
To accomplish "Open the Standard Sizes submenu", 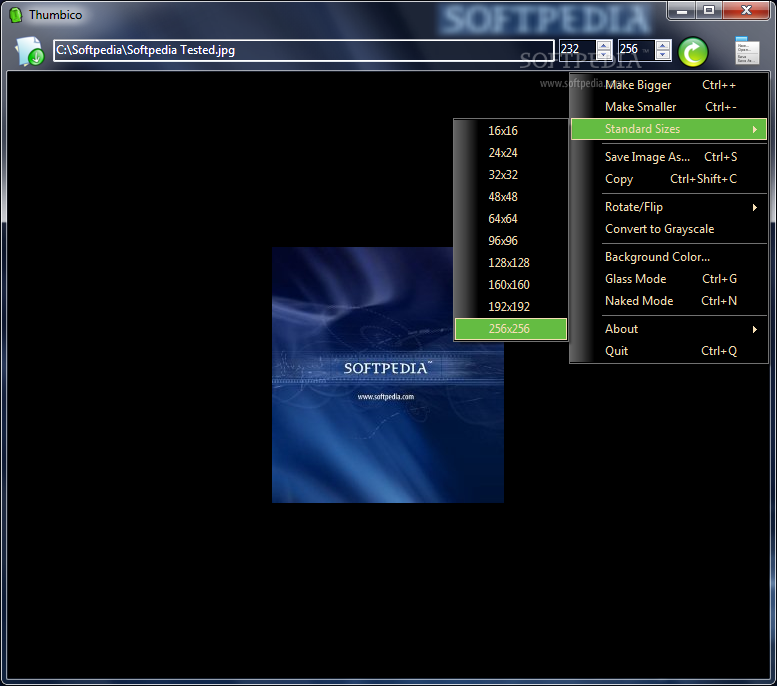I will (669, 129).
